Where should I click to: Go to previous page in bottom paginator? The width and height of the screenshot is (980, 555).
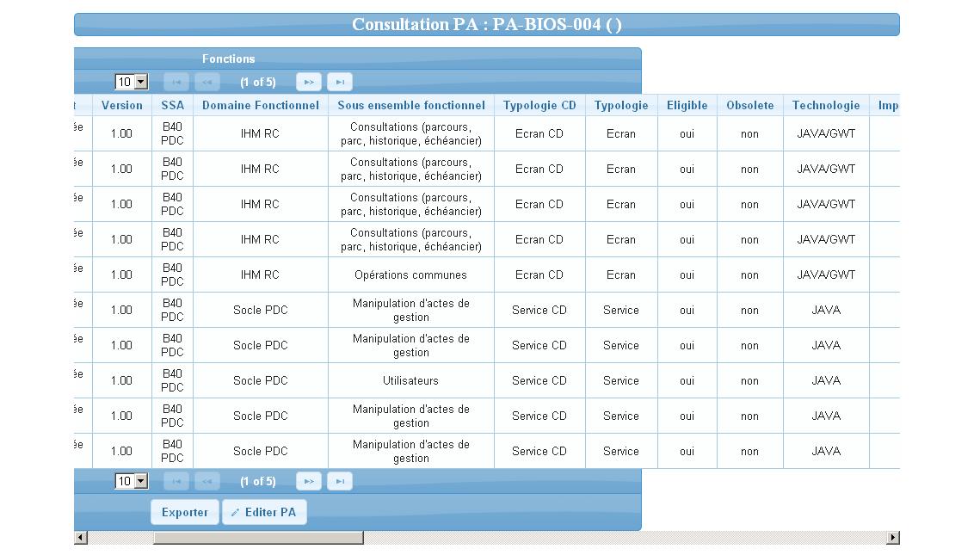[206, 481]
